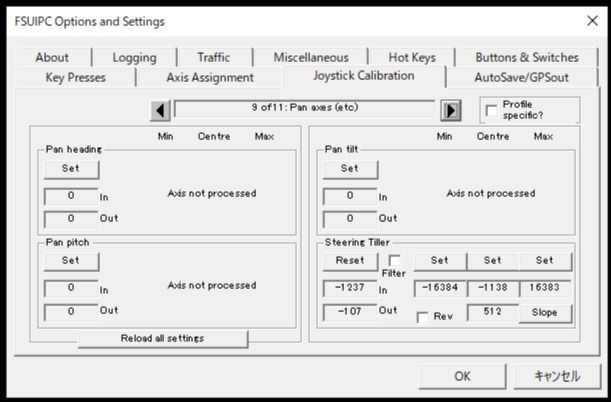
Task: Click the Pan pitch Out value field
Action: pyautogui.click(x=71, y=312)
